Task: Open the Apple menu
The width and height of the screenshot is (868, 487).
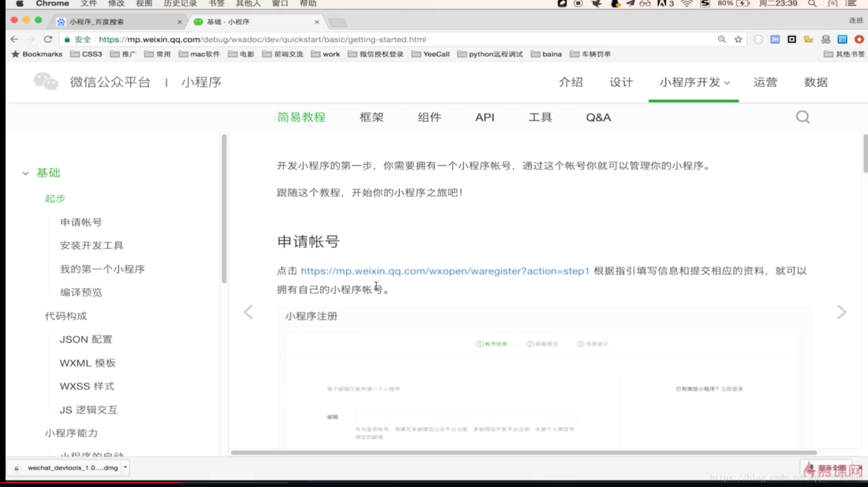Action: [19, 4]
